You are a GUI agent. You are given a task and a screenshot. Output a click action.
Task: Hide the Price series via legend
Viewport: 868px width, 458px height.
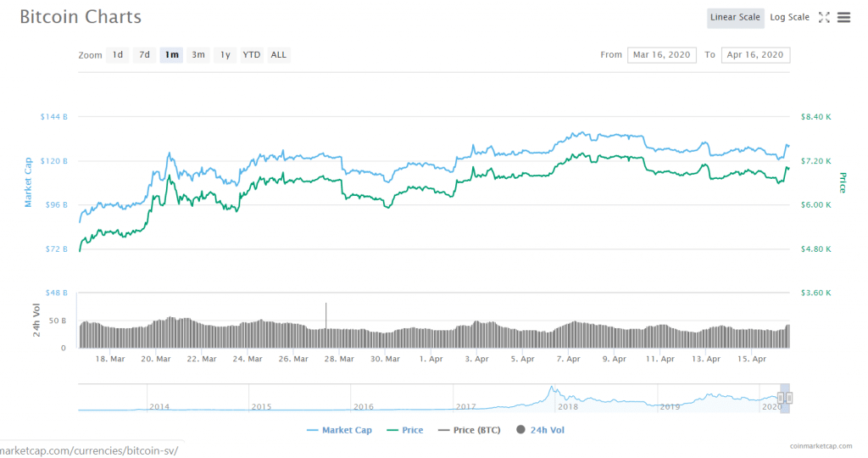(x=403, y=430)
